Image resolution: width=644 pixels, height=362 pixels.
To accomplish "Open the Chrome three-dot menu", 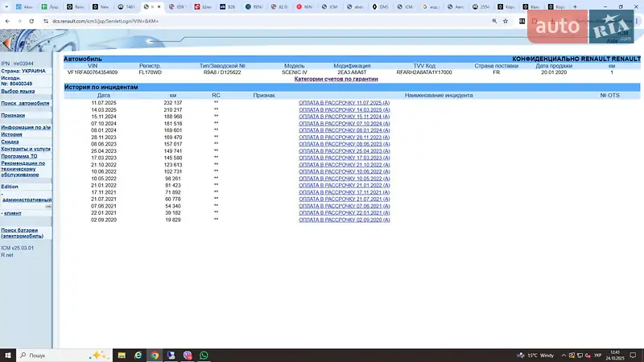I will point(636,21).
